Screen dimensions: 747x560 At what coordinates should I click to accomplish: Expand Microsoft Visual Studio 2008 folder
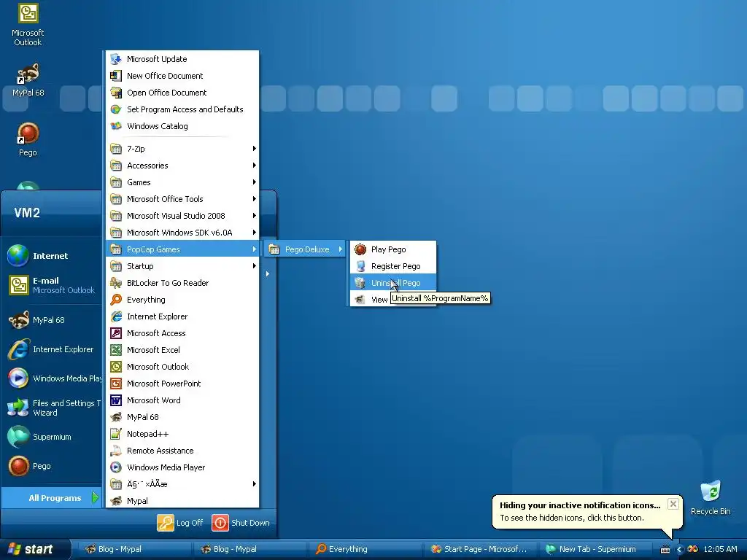point(182,216)
